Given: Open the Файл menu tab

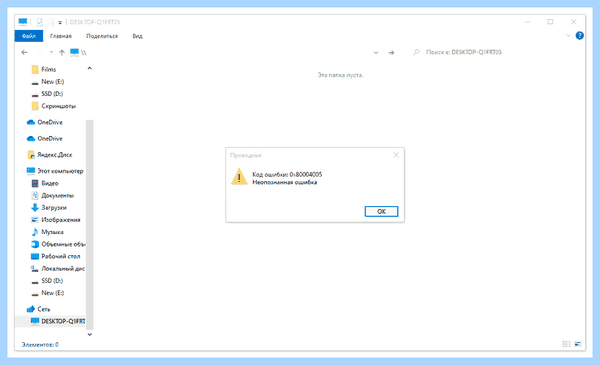Looking at the screenshot, I should 29,36.
